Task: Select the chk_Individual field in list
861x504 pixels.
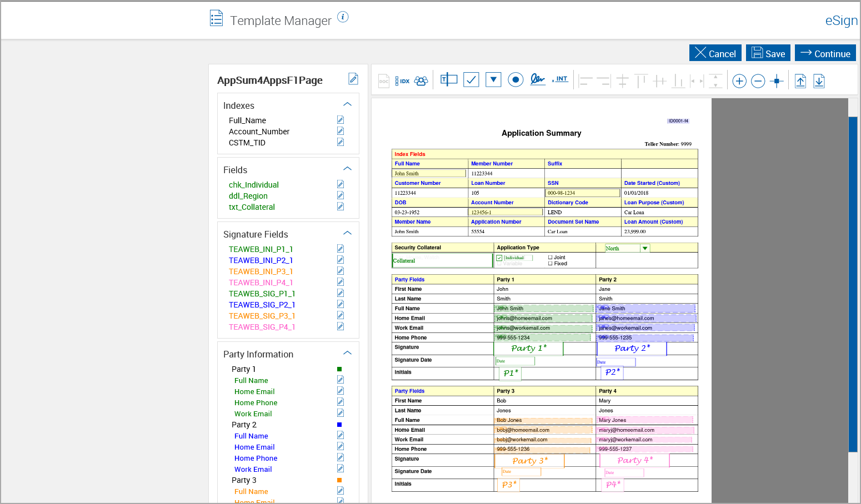Action: coord(254,185)
